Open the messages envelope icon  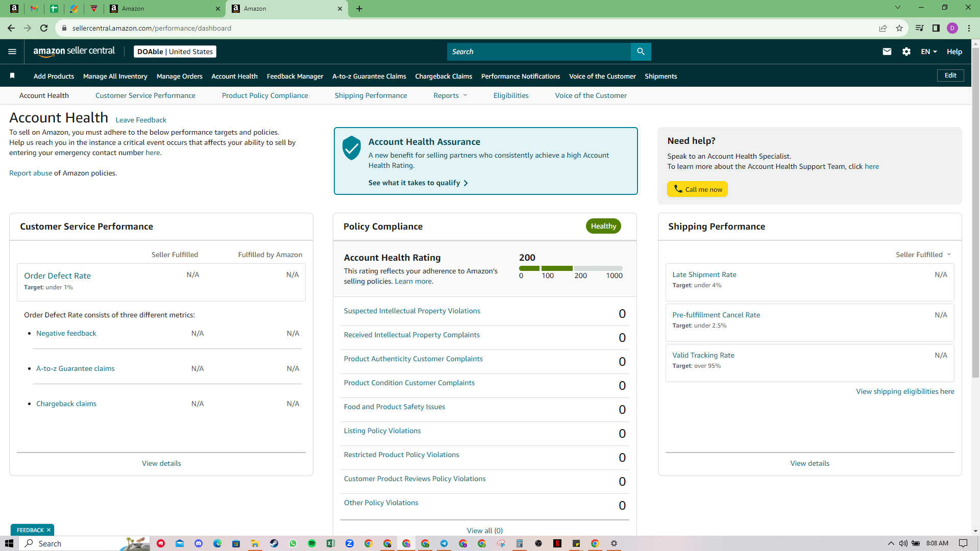(x=887, y=52)
